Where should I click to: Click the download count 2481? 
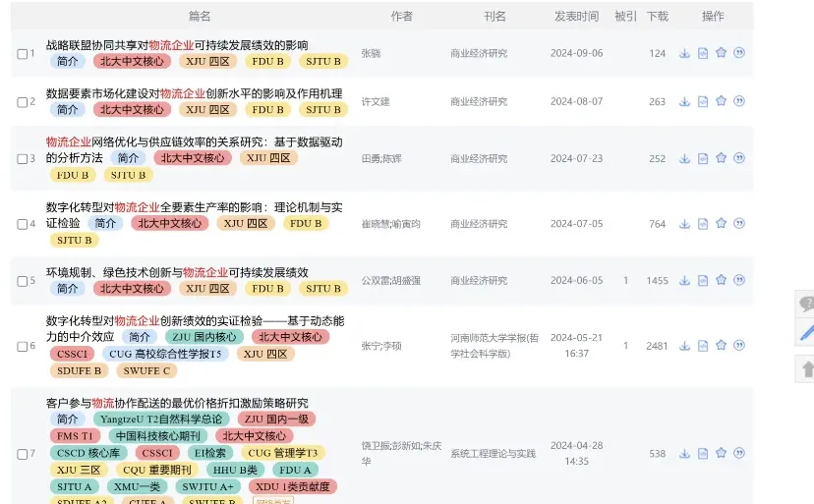click(x=657, y=346)
